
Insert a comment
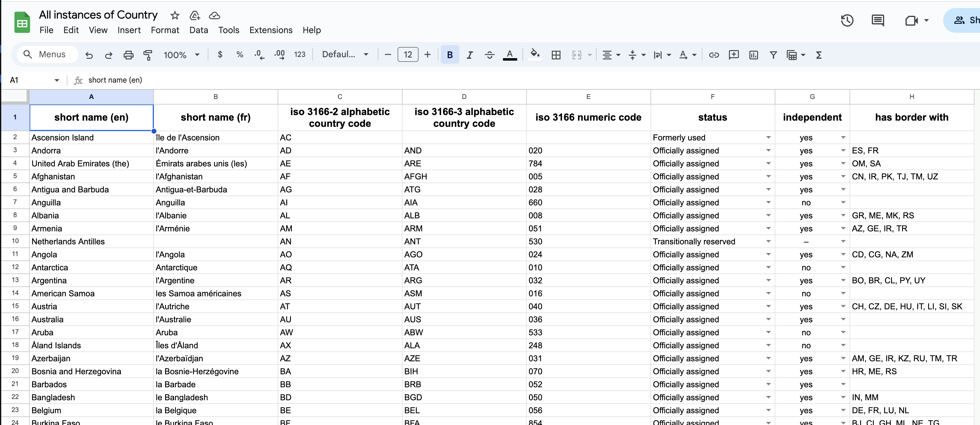[x=734, y=55]
